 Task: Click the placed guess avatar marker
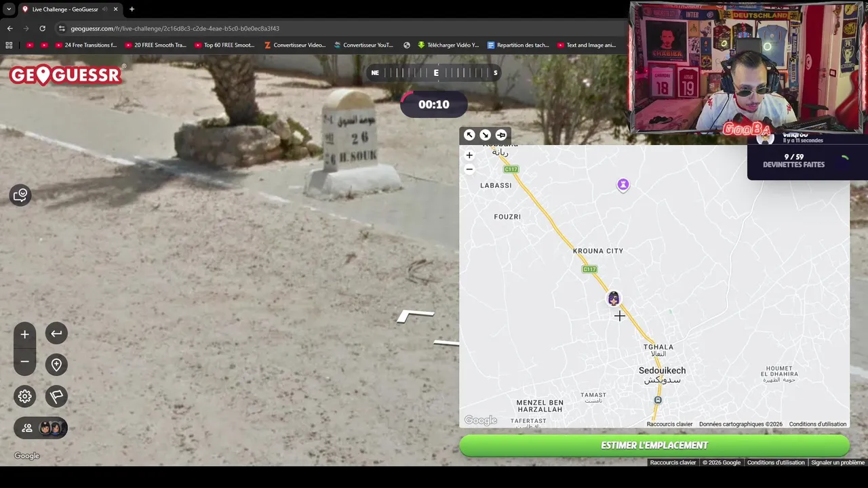(x=614, y=298)
